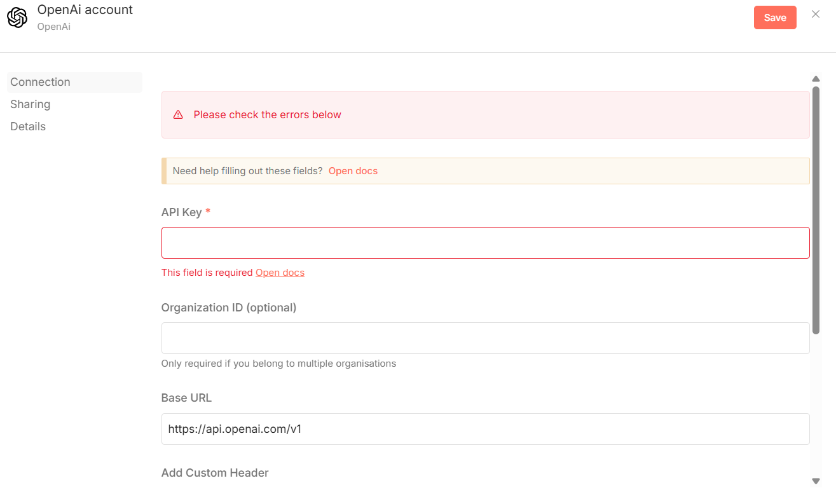The height and width of the screenshot is (504, 836).
Task: Open docs link in the help banner
Action: (x=353, y=171)
